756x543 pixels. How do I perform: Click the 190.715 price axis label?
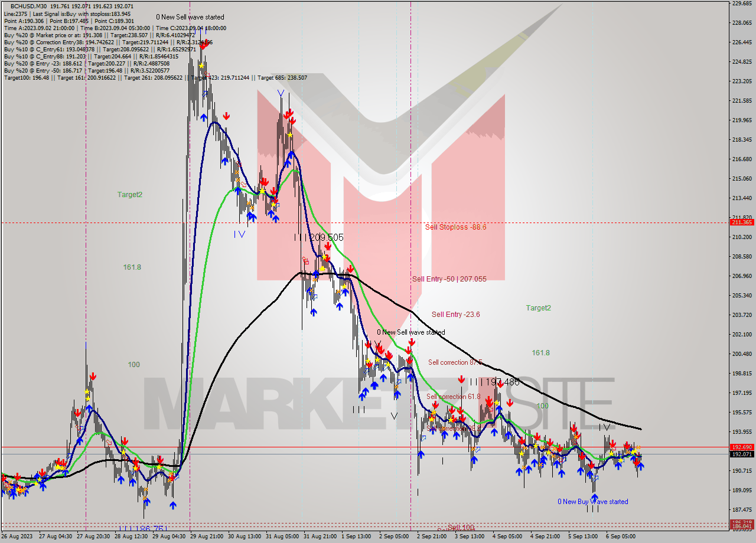click(x=741, y=471)
